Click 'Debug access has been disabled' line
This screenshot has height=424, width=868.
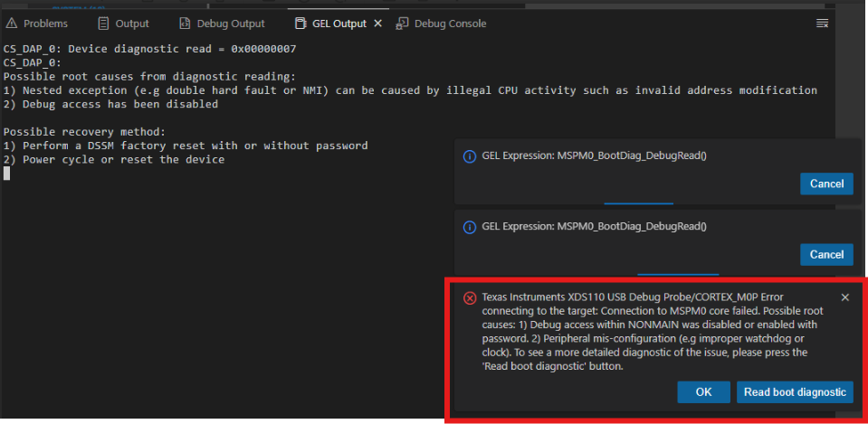pyautogui.click(x=110, y=105)
